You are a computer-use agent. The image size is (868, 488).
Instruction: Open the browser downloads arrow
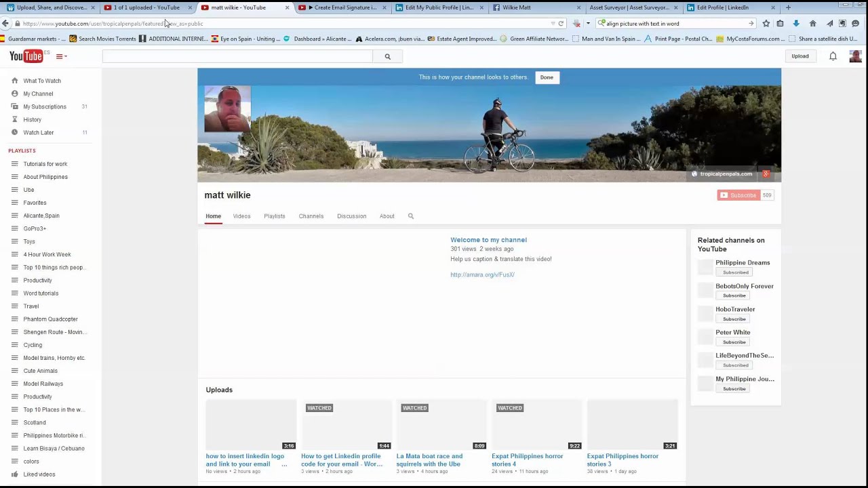pos(796,24)
